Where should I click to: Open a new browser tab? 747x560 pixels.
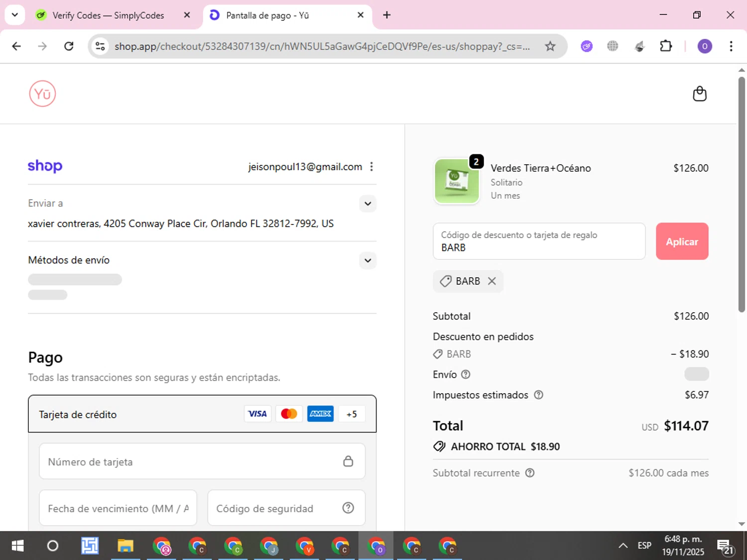click(387, 15)
